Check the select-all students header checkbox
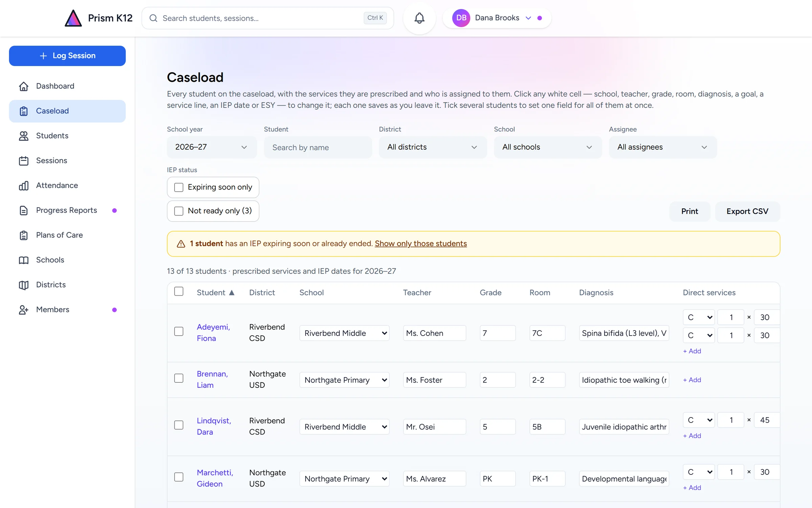The width and height of the screenshot is (812, 508). click(x=179, y=291)
